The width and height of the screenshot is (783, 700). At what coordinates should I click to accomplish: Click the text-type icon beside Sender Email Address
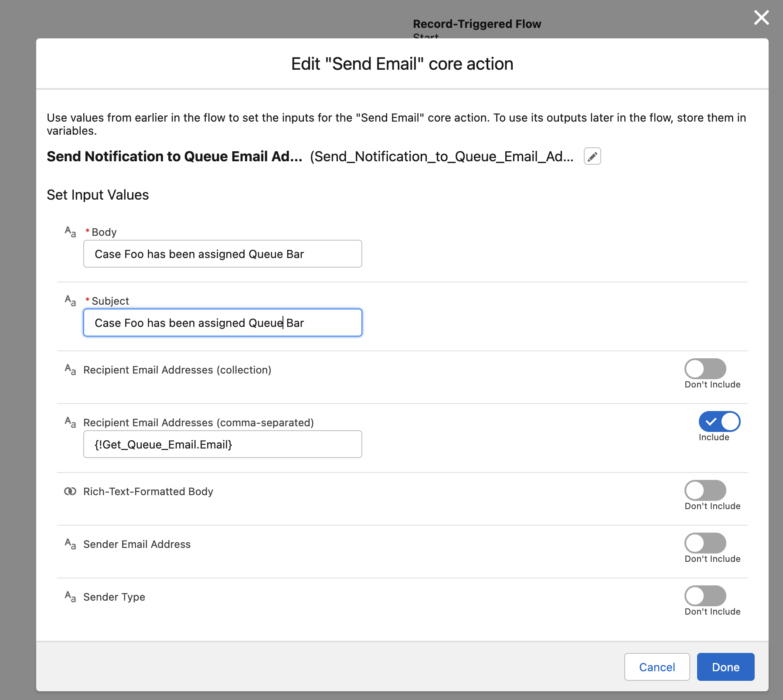pos(70,544)
